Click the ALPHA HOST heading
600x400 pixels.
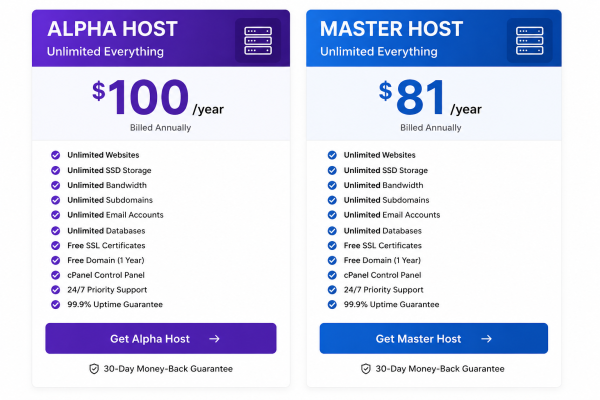click(112, 29)
